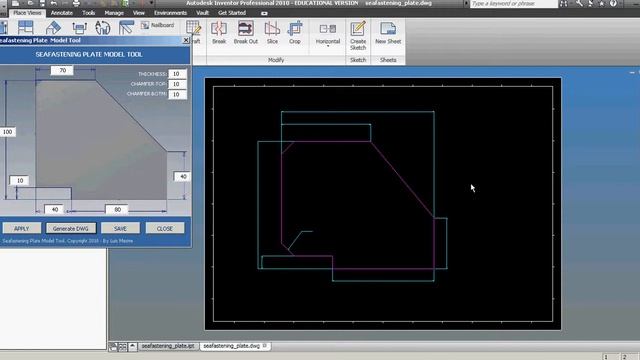640x360 pixels.
Task: Select the Overlay view icon
Action: point(126,28)
